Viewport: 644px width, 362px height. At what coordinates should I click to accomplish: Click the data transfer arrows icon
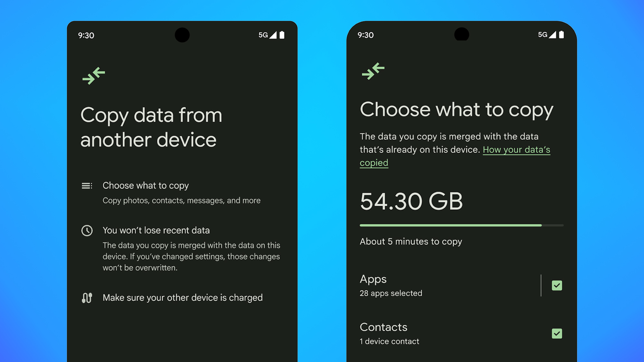click(94, 76)
